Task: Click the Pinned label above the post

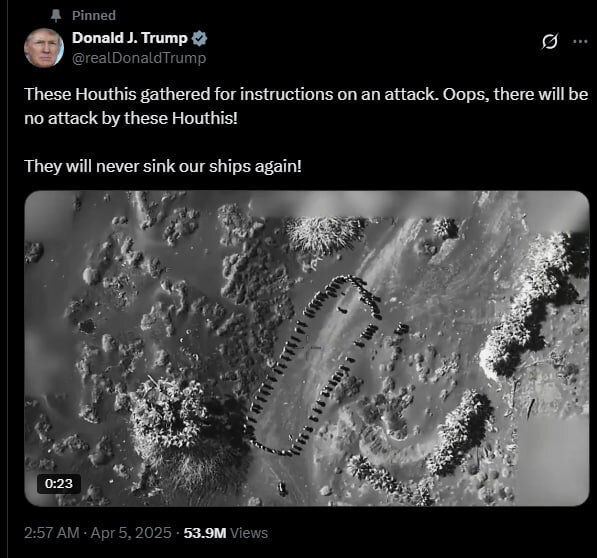Action: click(94, 16)
